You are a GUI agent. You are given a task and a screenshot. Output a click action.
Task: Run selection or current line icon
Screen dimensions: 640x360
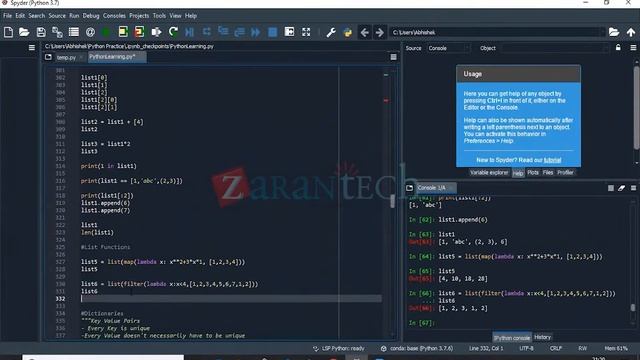(156, 32)
